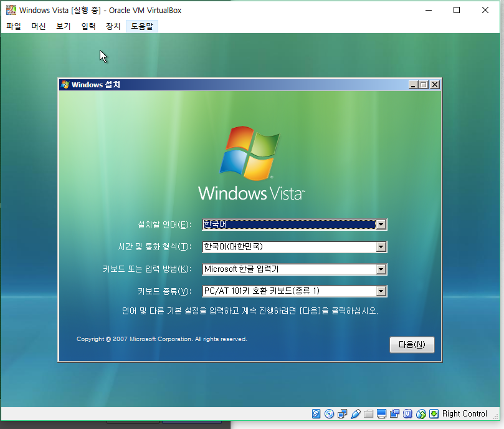
Task: Expand the 설치할 언어 dropdown
Action: [381, 224]
